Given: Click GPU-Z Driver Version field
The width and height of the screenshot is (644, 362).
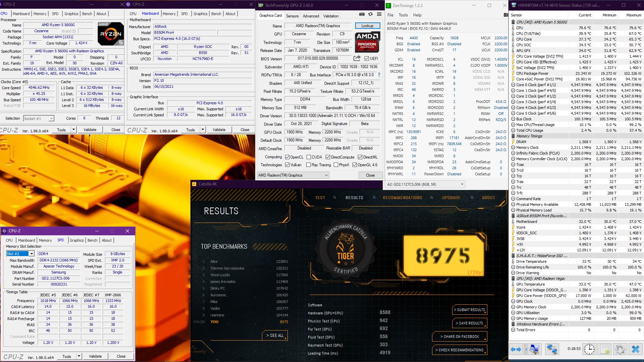Looking at the screenshot, I should click(x=332, y=116).
